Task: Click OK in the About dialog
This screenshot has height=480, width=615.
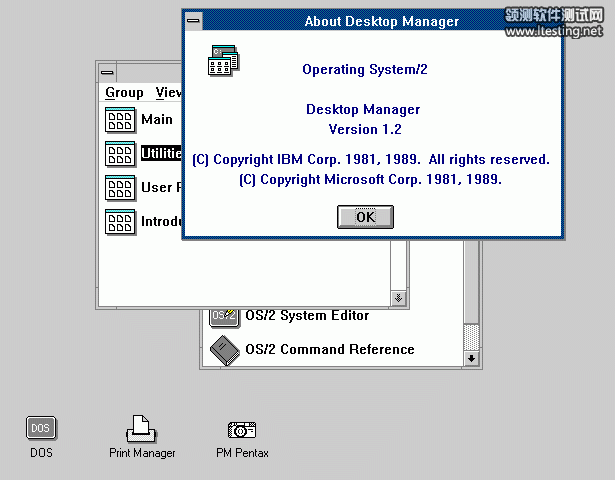Action: click(365, 216)
